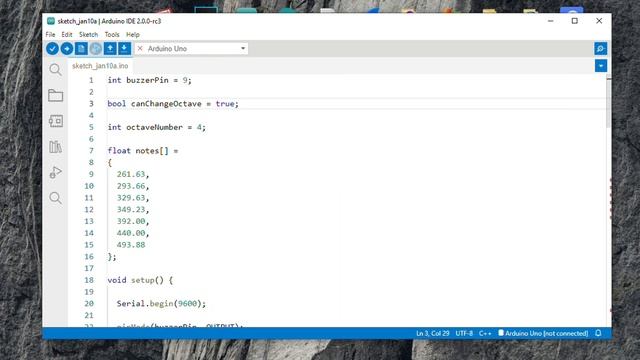Click the line 'bool canChangeOctave = true;'

tap(173, 104)
